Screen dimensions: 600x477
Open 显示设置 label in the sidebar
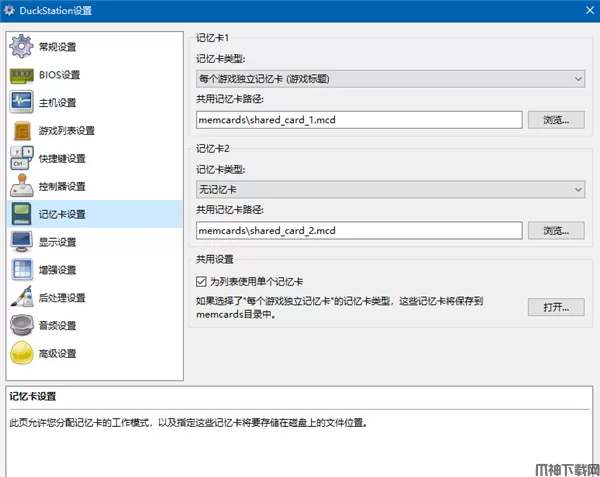click(57, 242)
